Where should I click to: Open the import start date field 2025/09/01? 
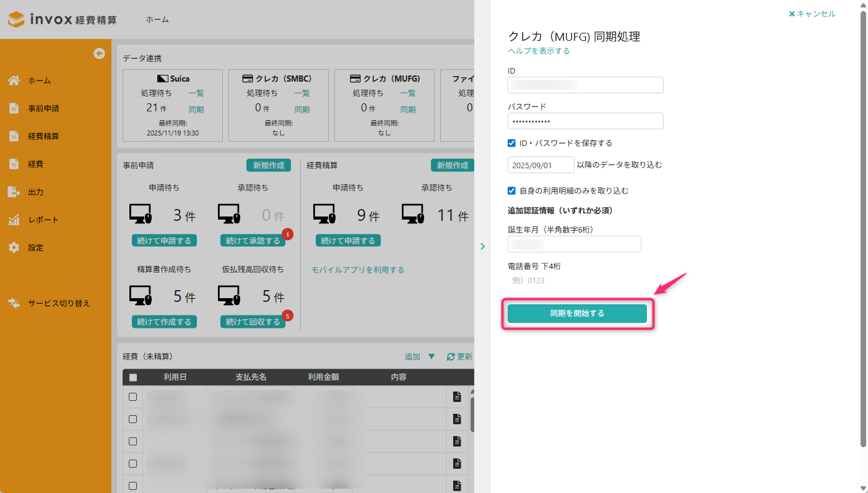pyautogui.click(x=540, y=165)
